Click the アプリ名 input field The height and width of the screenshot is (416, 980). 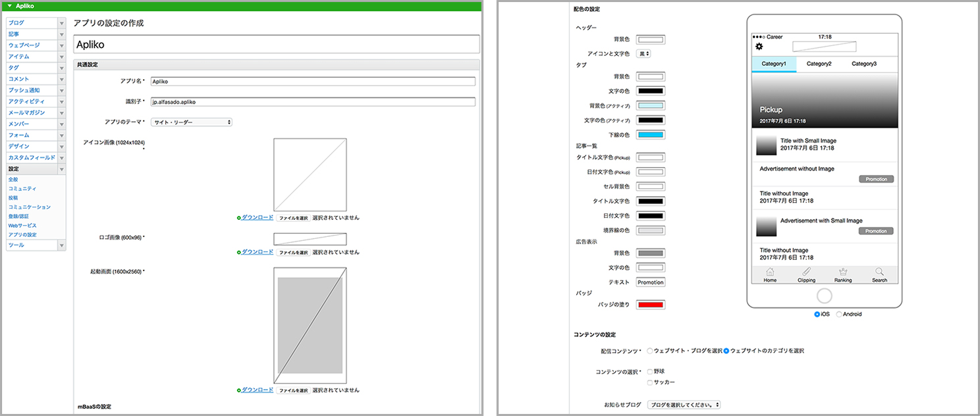[313, 82]
